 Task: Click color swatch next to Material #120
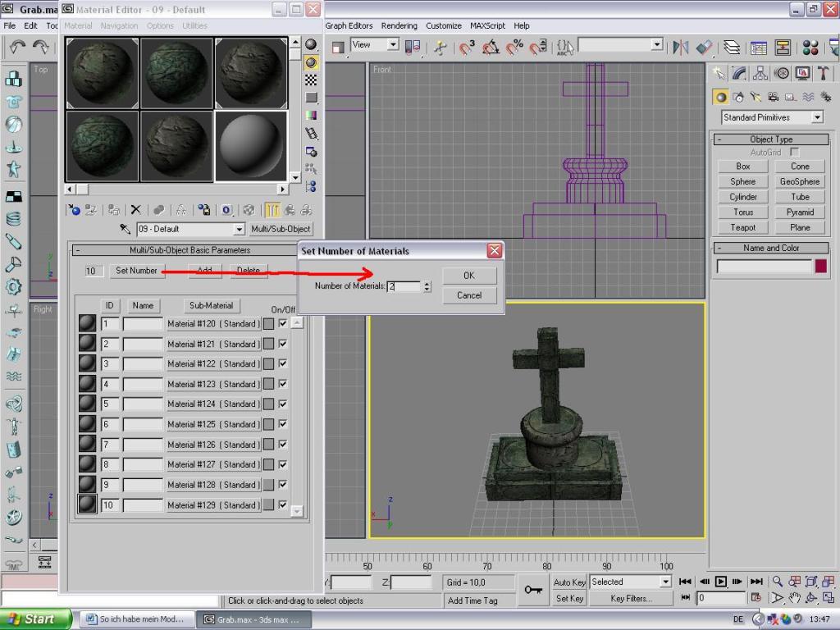tap(269, 323)
